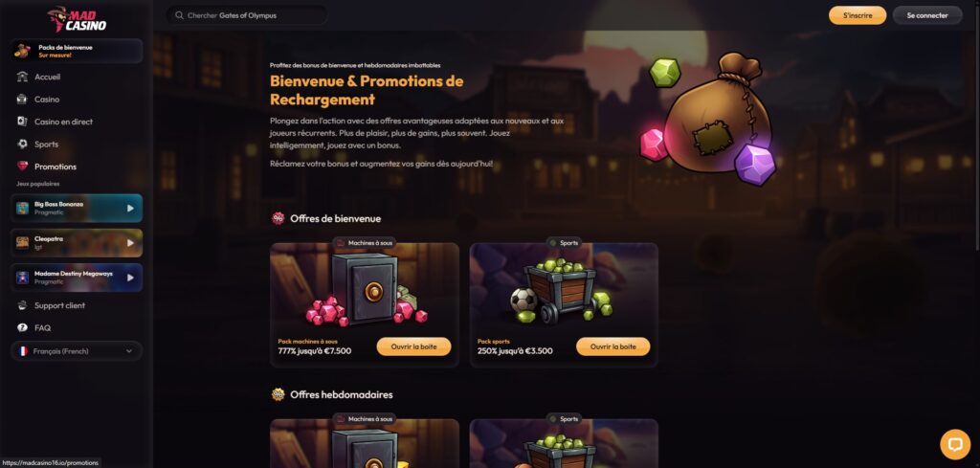Launch Cleopatra game with play arrow
Image resolution: width=980 pixels, height=468 pixels.
pyautogui.click(x=130, y=243)
